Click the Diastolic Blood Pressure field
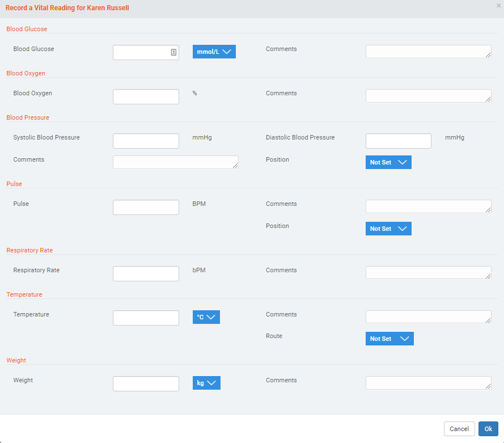This screenshot has width=504, height=443. [x=398, y=141]
